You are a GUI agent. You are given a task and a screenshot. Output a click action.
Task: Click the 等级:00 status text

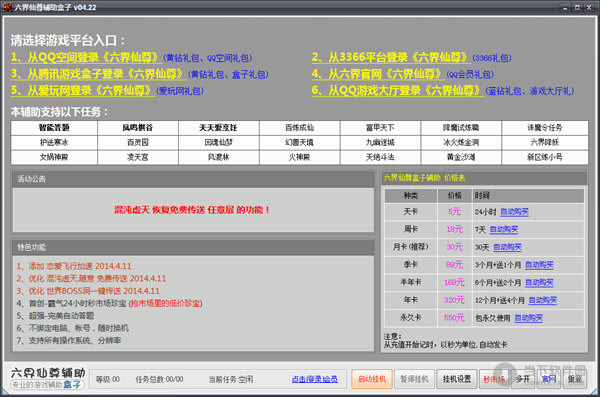coord(108,379)
